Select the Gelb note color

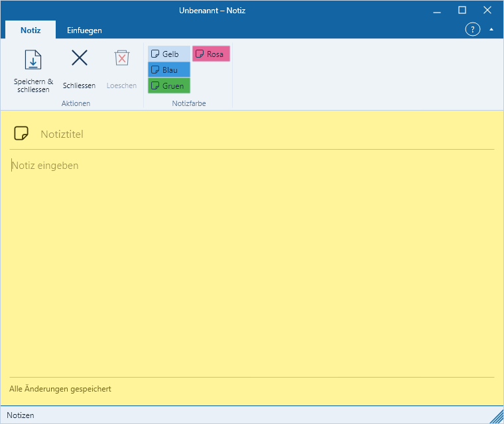tap(169, 54)
